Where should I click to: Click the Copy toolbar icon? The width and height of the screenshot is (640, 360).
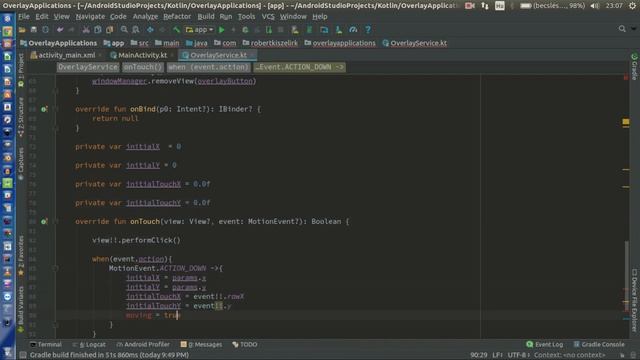(x=98, y=30)
